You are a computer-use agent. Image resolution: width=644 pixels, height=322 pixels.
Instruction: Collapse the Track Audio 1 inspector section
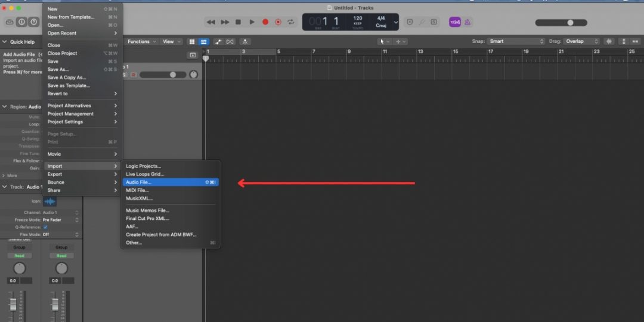point(5,187)
